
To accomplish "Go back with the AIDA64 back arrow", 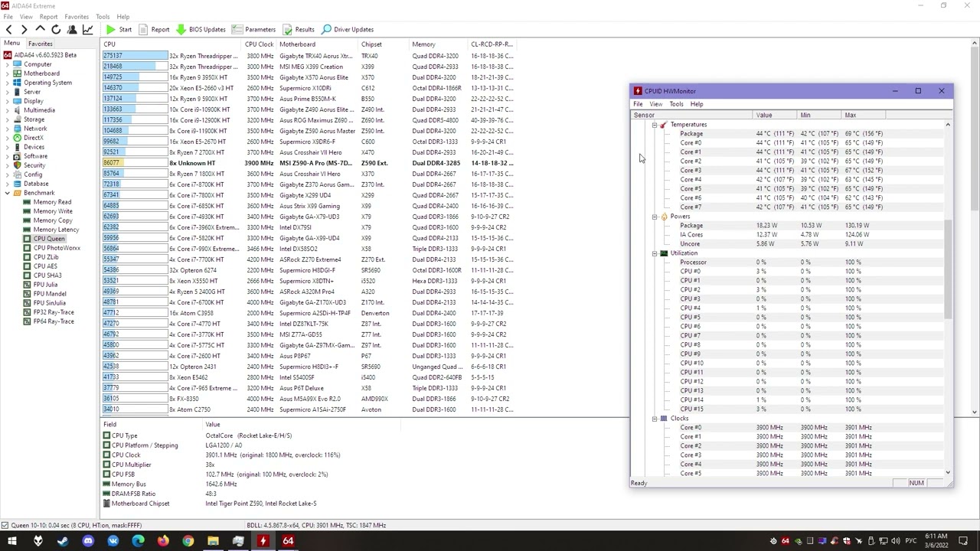I will coord(9,29).
